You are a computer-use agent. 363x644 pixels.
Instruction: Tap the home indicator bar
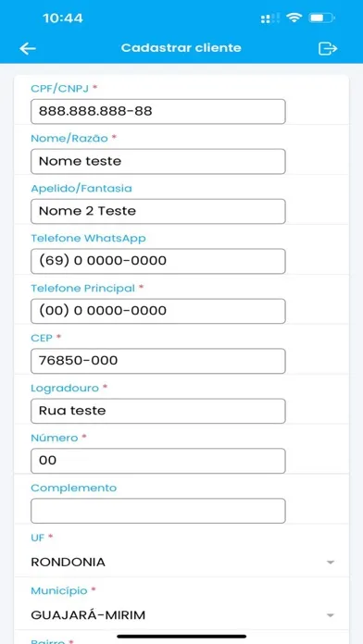(181, 637)
